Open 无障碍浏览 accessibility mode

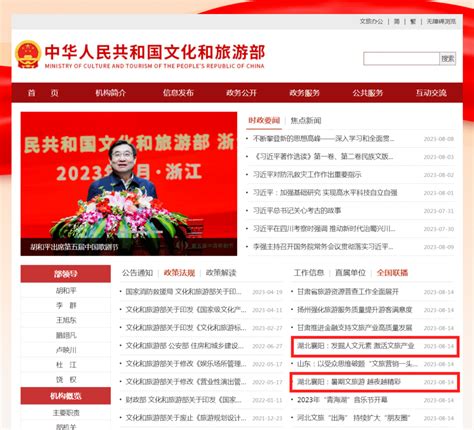[x=441, y=21]
